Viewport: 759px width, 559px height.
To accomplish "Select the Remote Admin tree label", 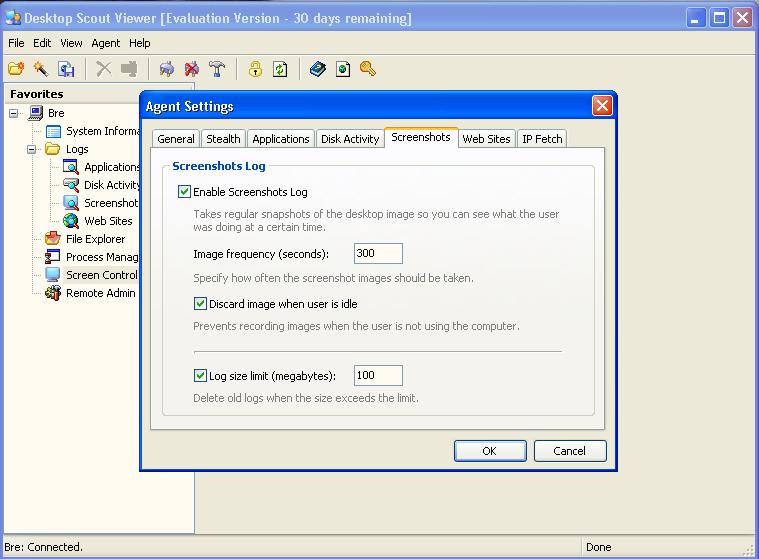I will click(x=101, y=293).
